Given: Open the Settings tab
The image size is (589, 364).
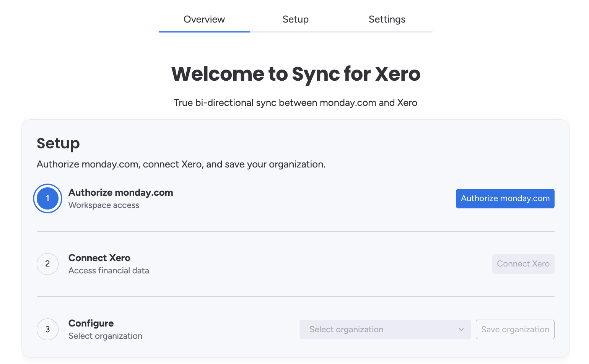Looking at the screenshot, I should (x=387, y=19).
